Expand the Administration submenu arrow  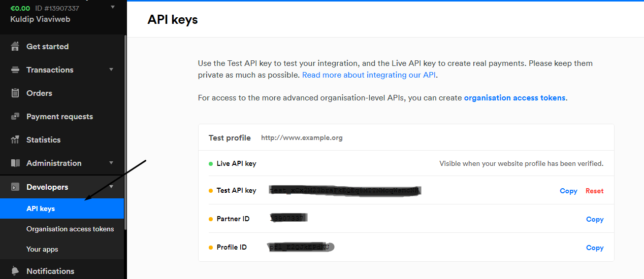pos(111,163)
